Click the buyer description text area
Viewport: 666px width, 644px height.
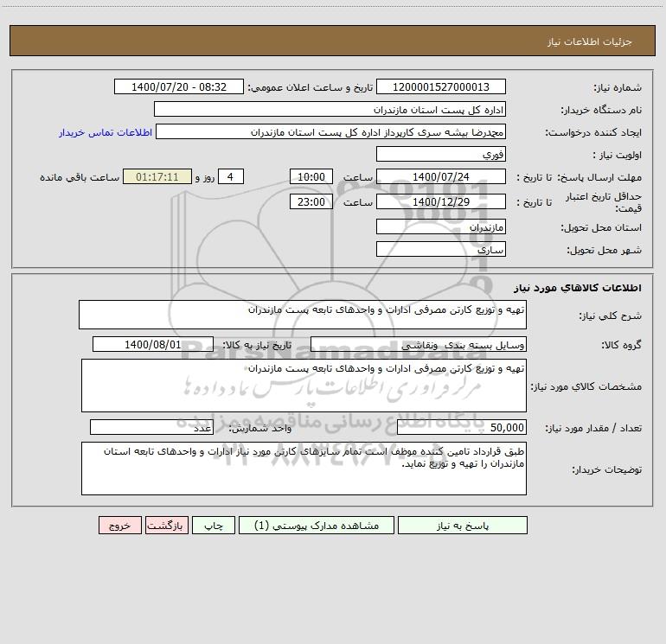(304, 469)
